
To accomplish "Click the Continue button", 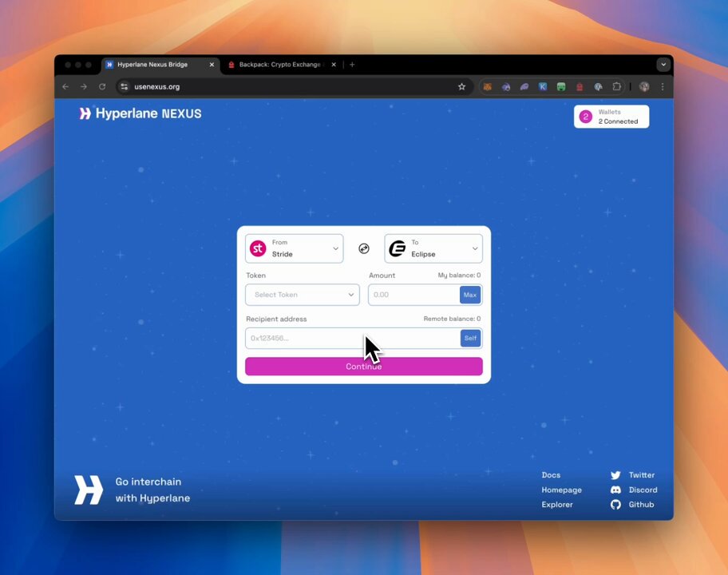I will [364, 367].
